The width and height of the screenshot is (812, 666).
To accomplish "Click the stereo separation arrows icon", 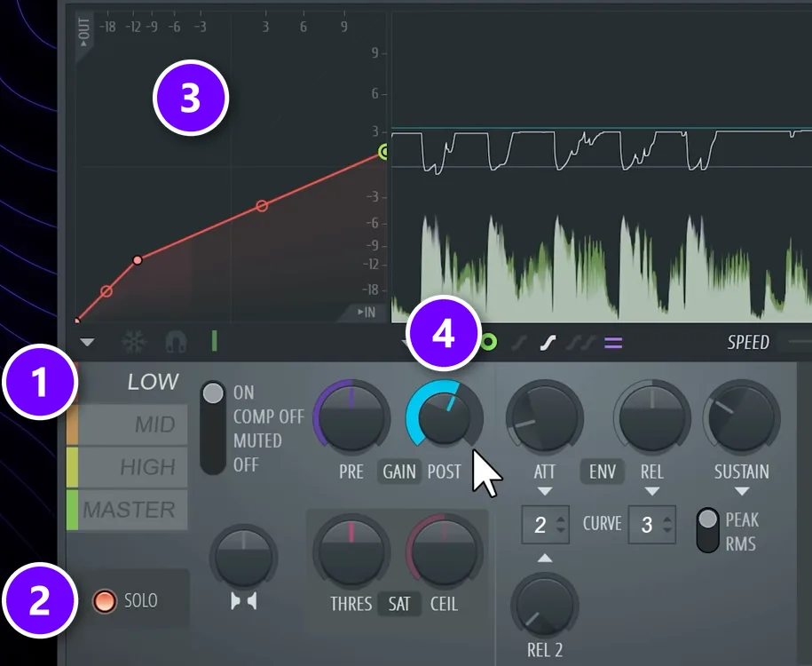I will 244,601.
